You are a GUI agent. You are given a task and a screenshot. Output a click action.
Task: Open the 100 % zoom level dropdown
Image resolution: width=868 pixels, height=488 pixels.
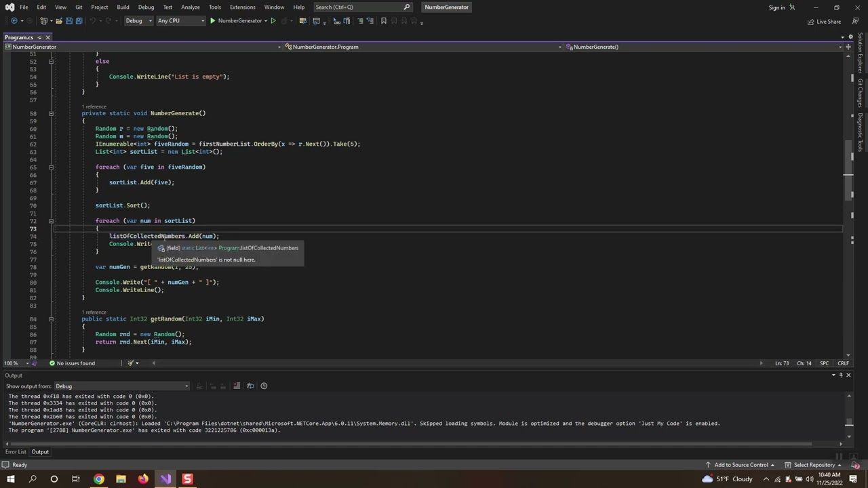coord(15,363)
